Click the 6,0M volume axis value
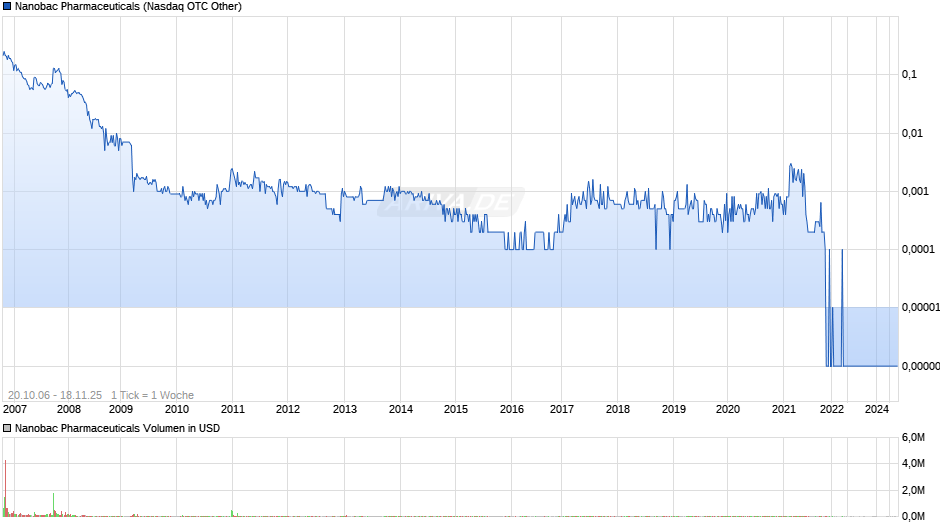Image resolution: width=940 pixels, height=526 pixels. coord(914,438)
